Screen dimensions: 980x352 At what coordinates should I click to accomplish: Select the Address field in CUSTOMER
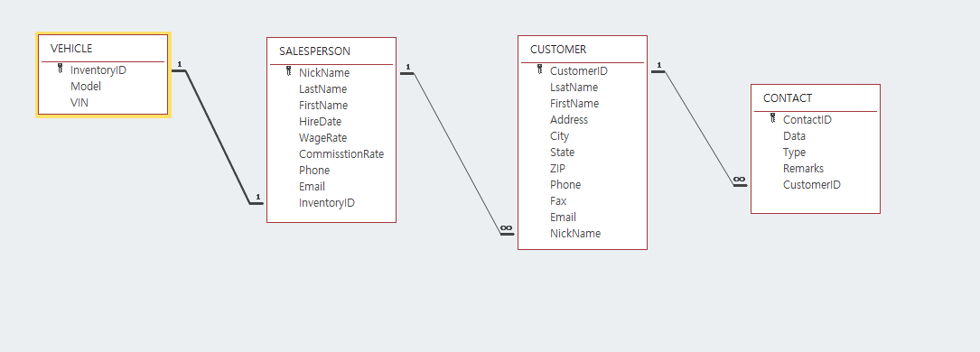[x=569, y=120]
